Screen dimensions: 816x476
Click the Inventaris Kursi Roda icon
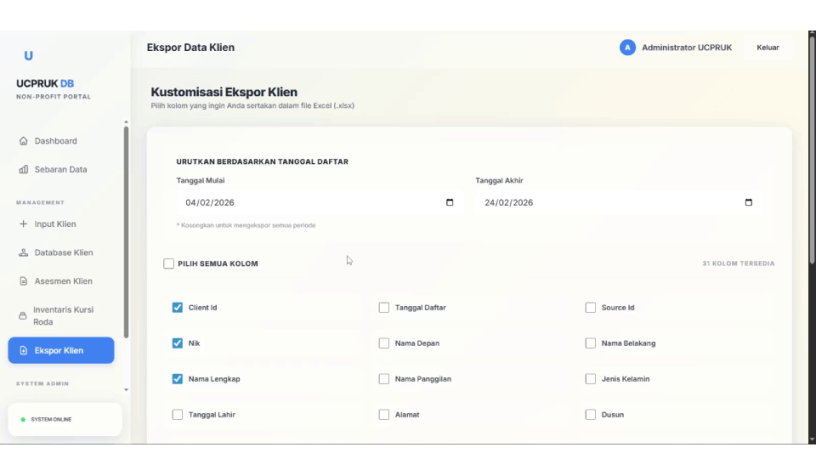pyautogui.click(x=24, y=316)
